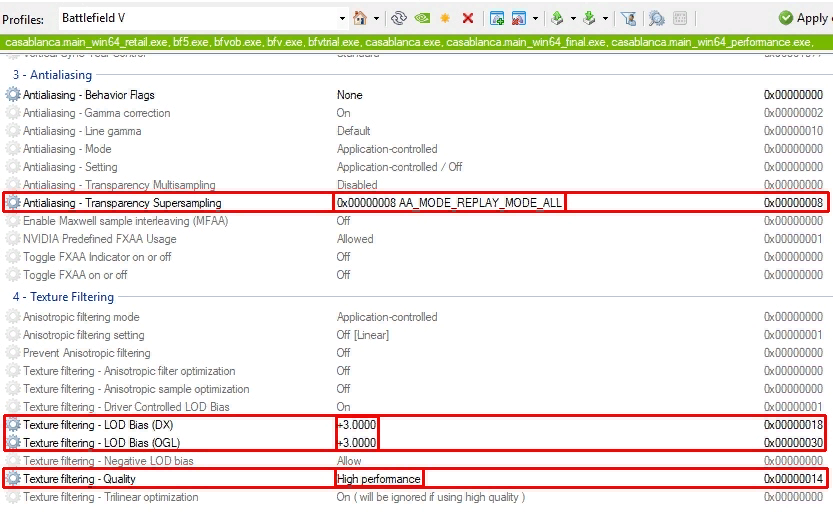Scan for modified profiles with magnifier-gear icon
The width and height of the screenshot is (833, 512).
click(657, 19)
